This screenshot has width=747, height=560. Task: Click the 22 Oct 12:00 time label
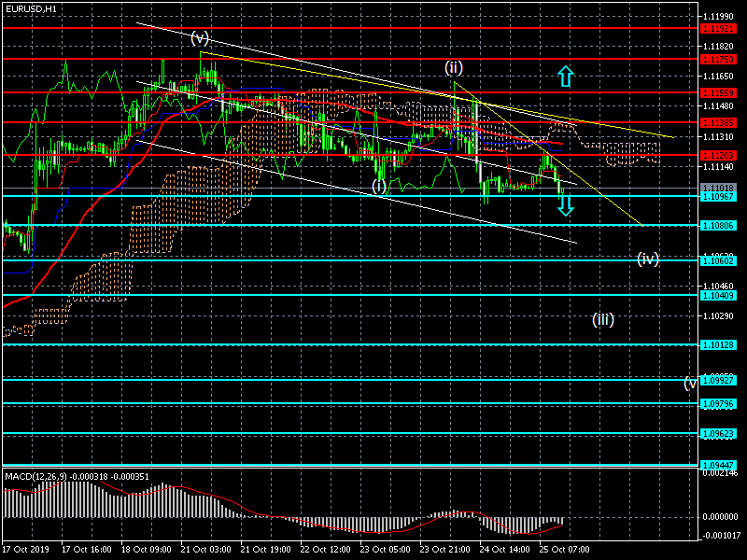click(325, 550)
